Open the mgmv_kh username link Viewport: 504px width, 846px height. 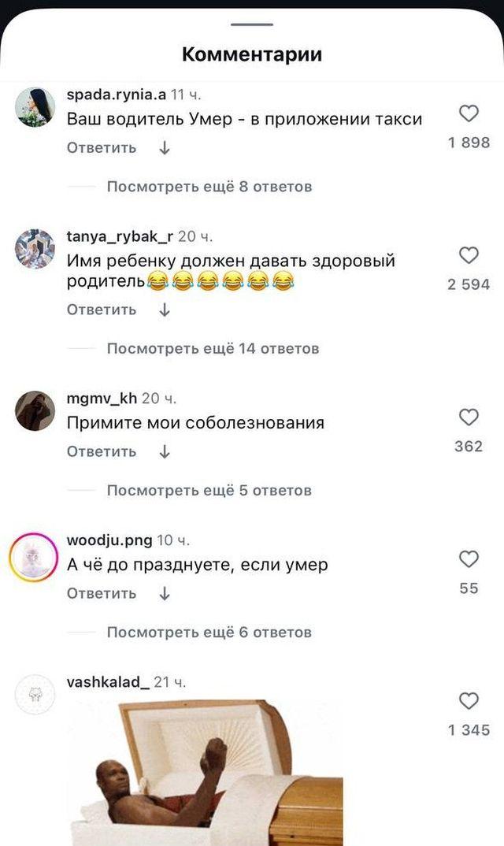pos(102,398)
